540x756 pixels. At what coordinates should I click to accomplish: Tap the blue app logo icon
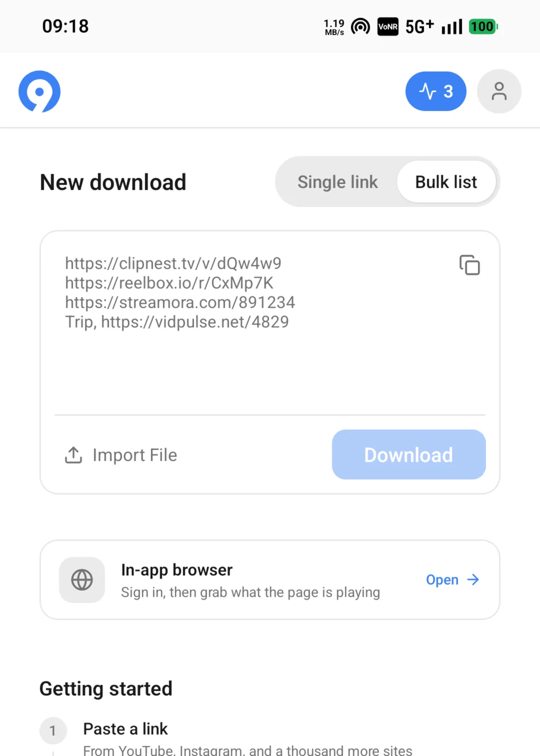(x=39, y=91)
